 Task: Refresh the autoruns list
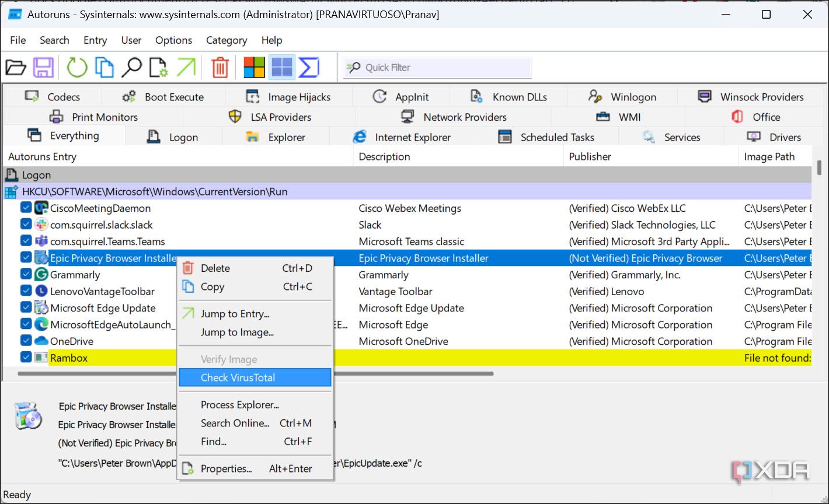point(76,68)
